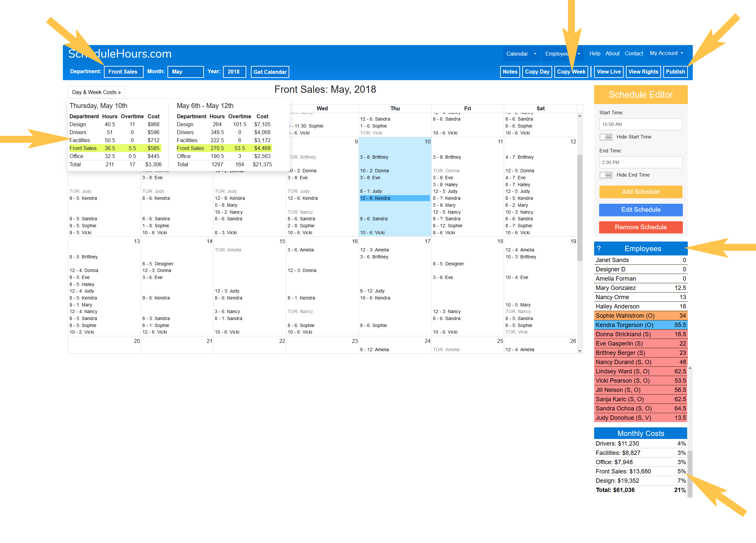Click the Start Time input field
The width and height of the screenshot is (756, 543).
point(640,125)
